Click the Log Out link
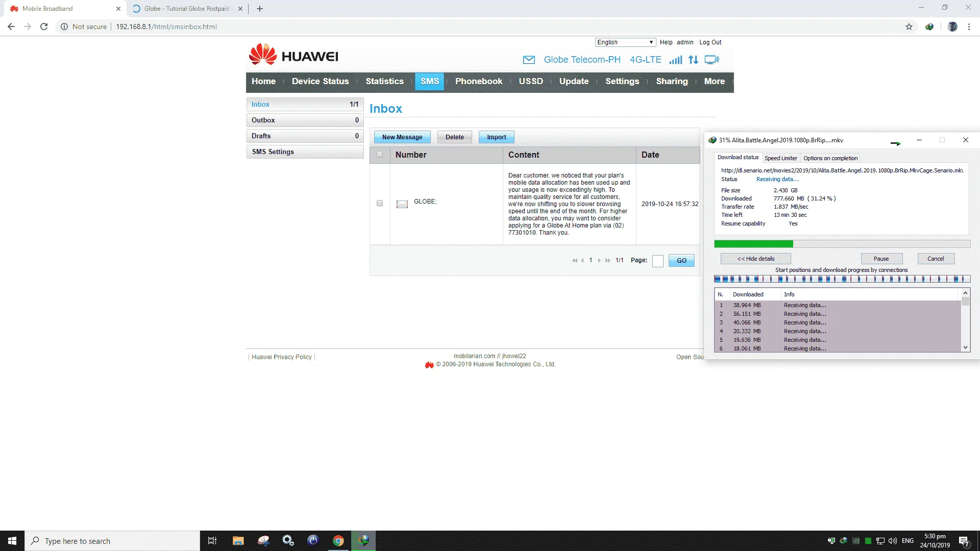 pyautogui.click(x=710, y=42)
